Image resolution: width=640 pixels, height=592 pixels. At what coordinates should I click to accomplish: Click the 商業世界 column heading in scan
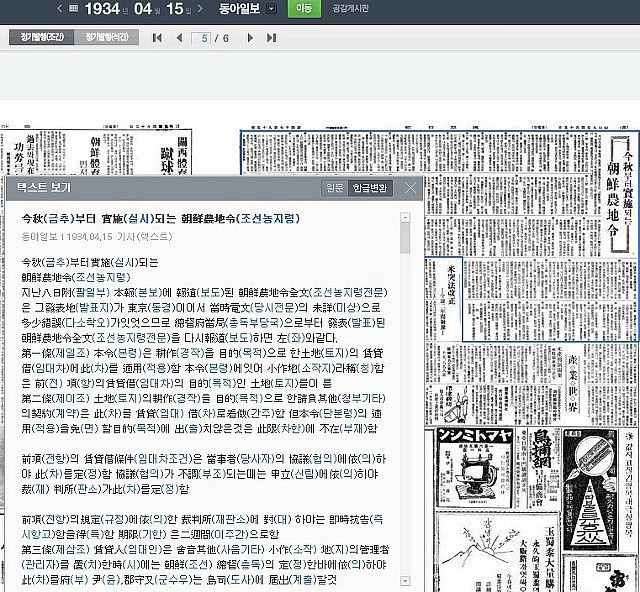point(572,383)
